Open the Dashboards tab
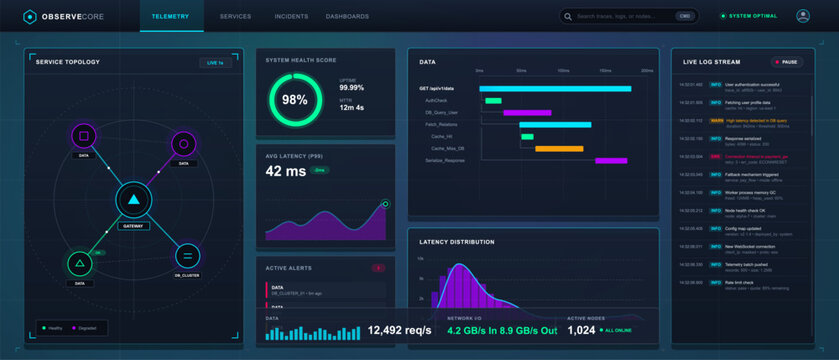 (x=347, y=17)
